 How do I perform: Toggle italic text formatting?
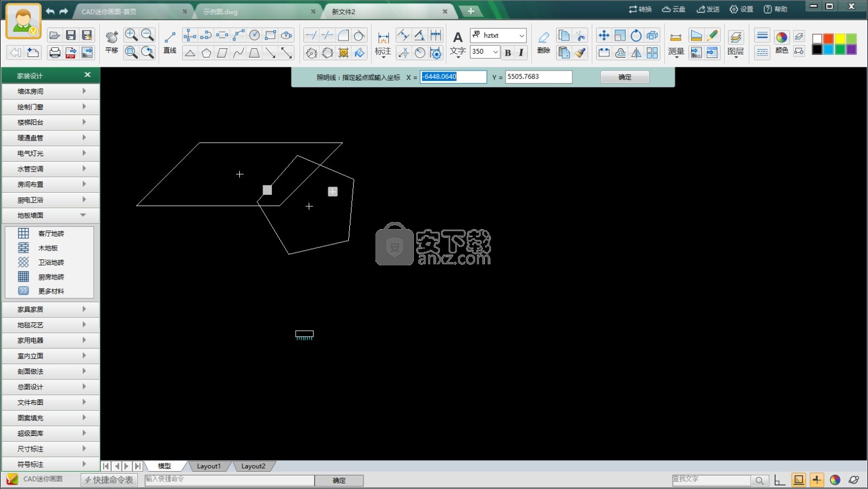click(x=521, y=53)
